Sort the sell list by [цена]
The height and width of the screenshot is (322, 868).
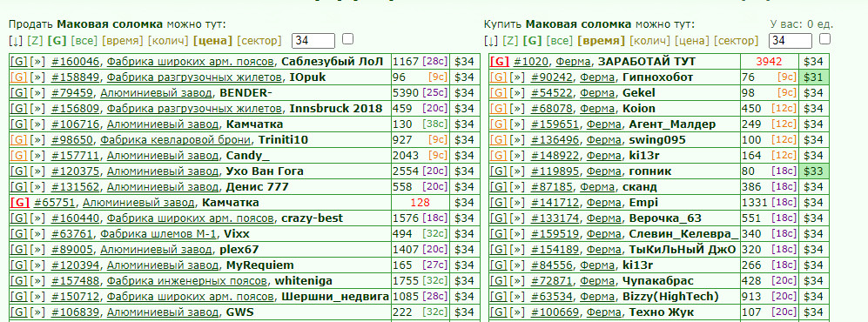click(212, 40)
